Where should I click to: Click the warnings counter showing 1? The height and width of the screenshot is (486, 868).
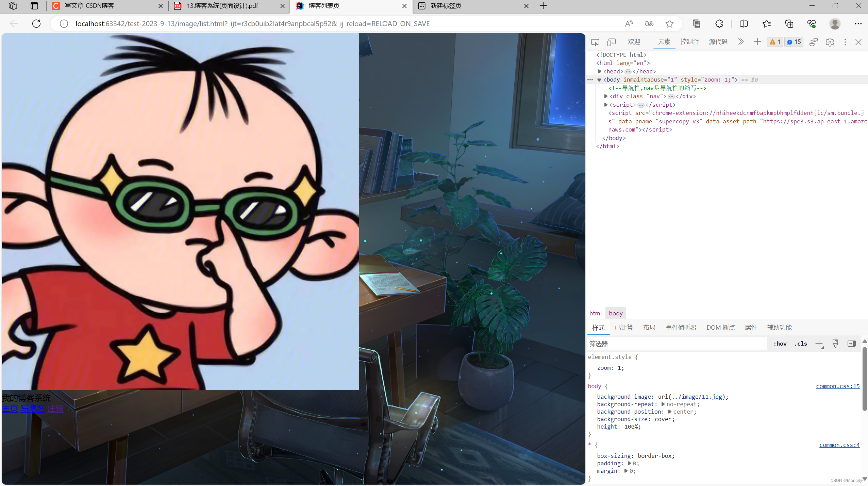775,42
